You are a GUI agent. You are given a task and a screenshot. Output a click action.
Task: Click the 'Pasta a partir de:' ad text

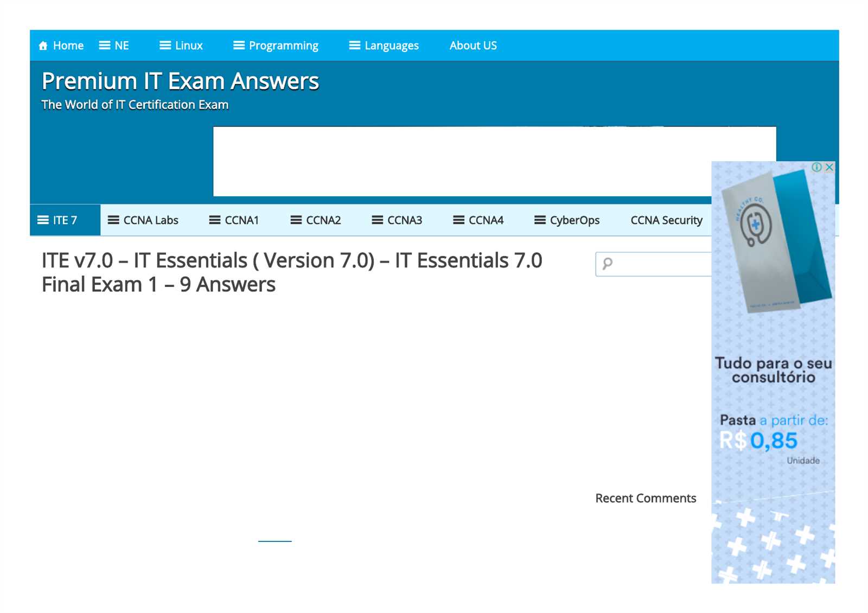(x=774, y=420)
